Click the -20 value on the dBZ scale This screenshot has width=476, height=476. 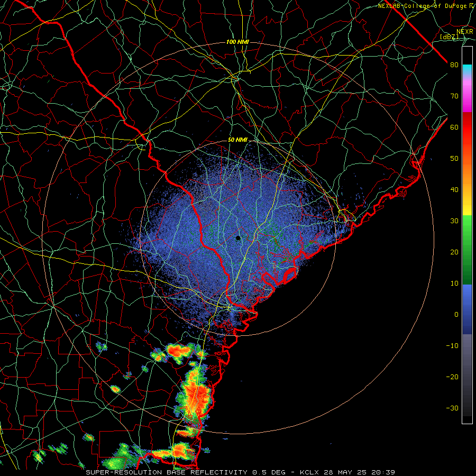452,377
